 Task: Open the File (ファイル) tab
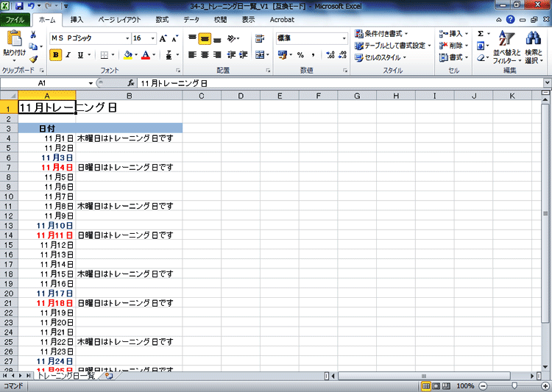(x=15, y=20)
